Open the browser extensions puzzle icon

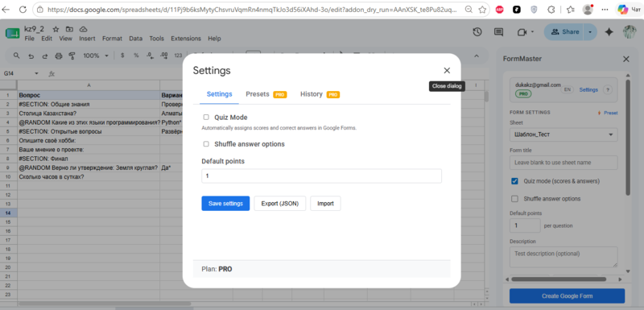tap(551, 10)
